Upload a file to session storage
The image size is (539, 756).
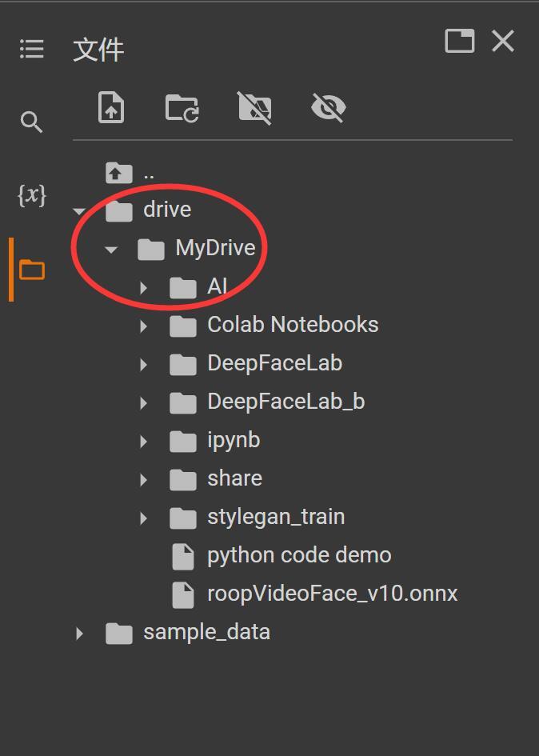coord(111,107)
